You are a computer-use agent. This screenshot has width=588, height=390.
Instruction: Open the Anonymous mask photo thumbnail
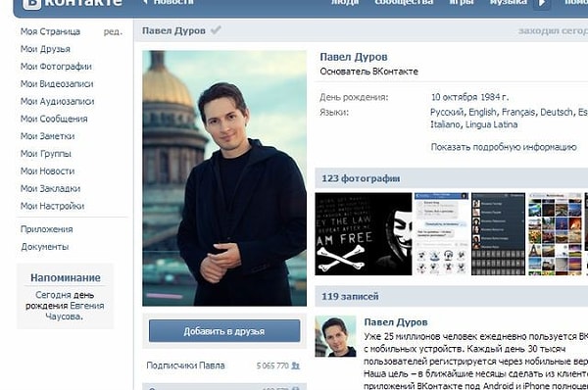point(364,234)
